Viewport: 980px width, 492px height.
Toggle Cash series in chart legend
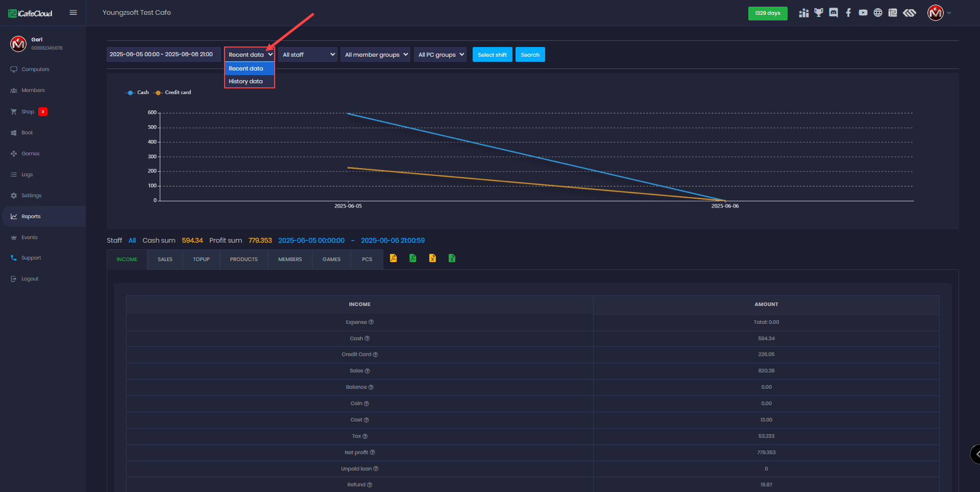tap(137, 92)
